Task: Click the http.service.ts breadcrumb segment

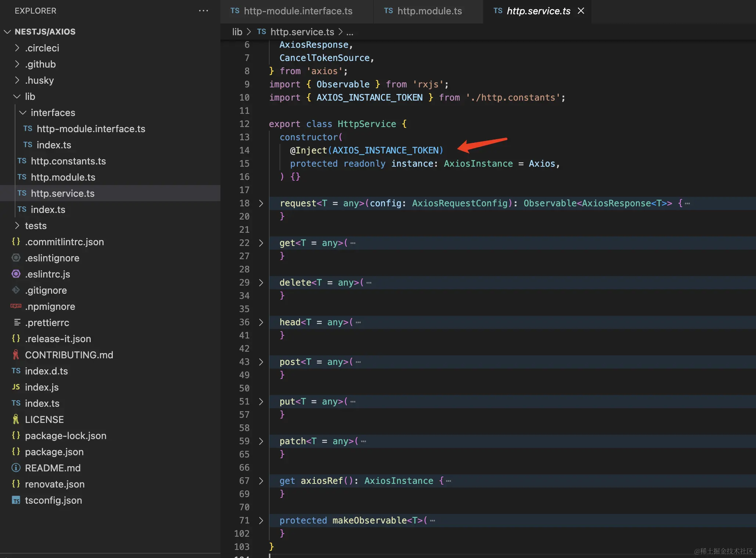Action: [x=302, y=32]
